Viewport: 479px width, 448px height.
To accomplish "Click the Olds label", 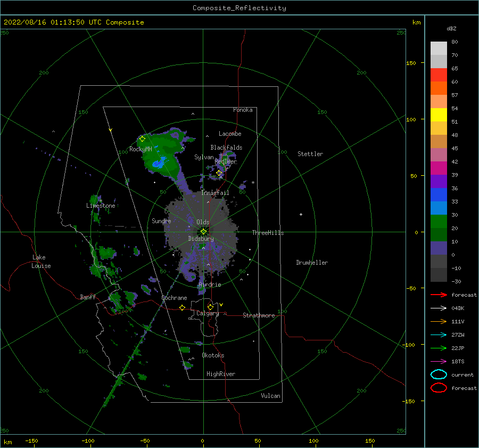I will click(x=203, y=222).
